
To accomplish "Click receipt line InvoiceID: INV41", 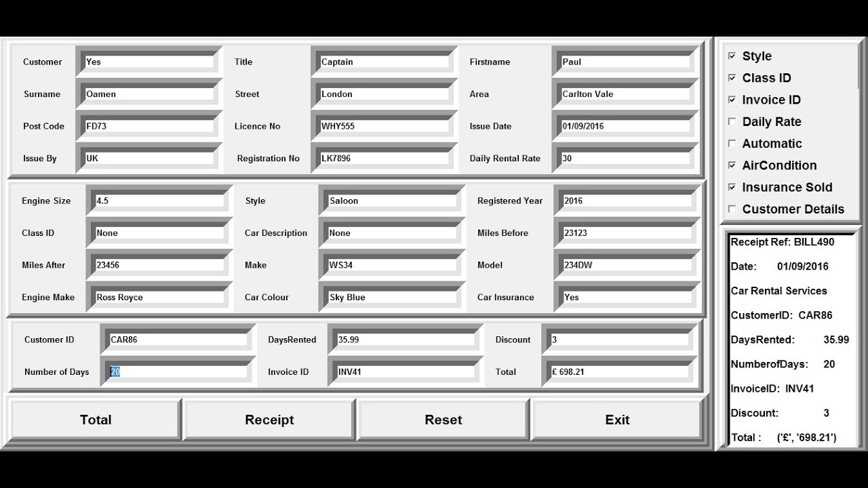I will (x=772, y=388).
